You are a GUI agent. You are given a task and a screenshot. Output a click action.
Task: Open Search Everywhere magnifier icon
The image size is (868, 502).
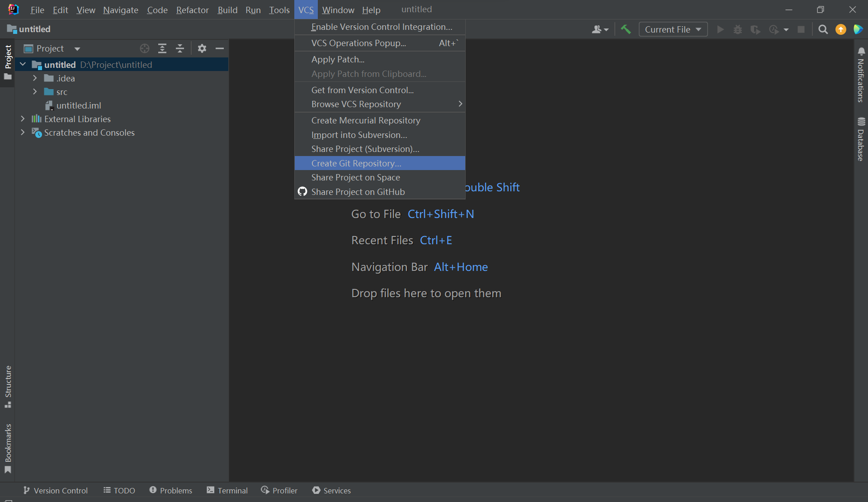point(823,29)
